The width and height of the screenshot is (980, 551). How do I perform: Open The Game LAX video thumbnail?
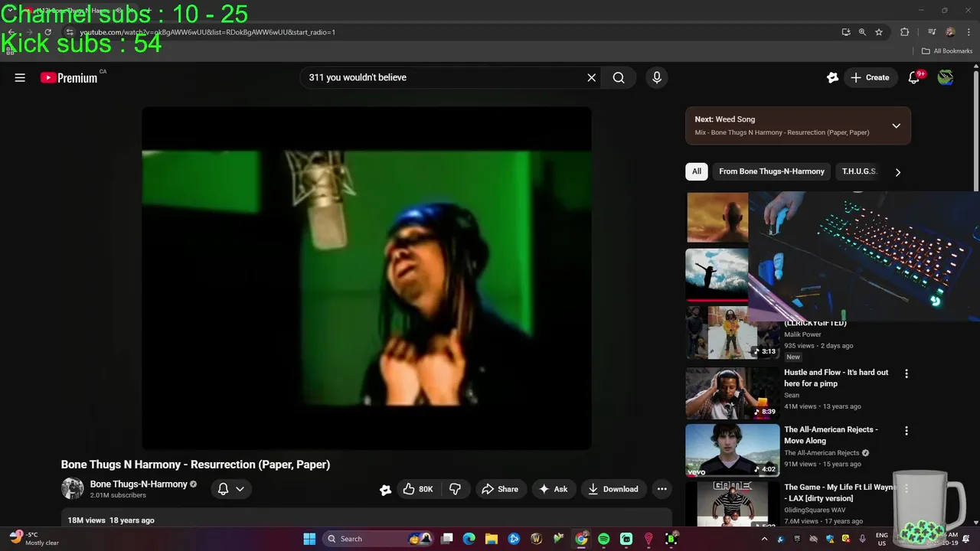click(x=732, y=504)
